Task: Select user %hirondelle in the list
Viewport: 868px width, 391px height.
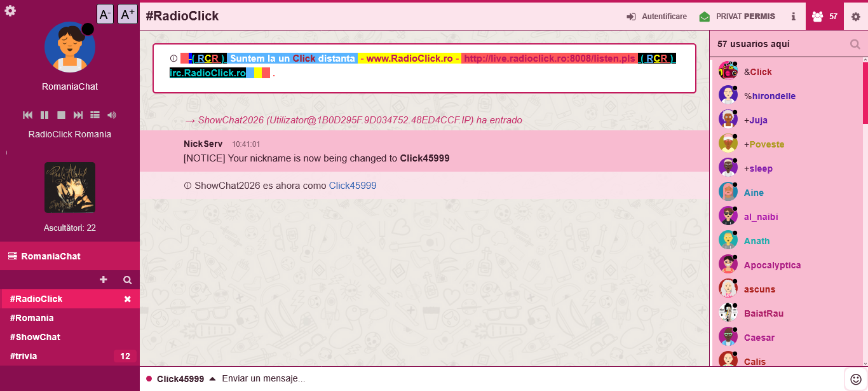Action: 786,96
